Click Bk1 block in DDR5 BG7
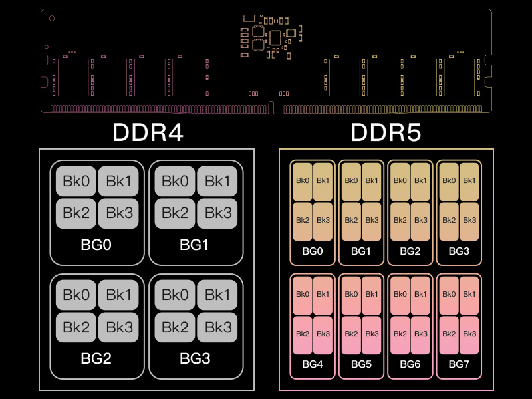532x399 pixels. (469, 295)
